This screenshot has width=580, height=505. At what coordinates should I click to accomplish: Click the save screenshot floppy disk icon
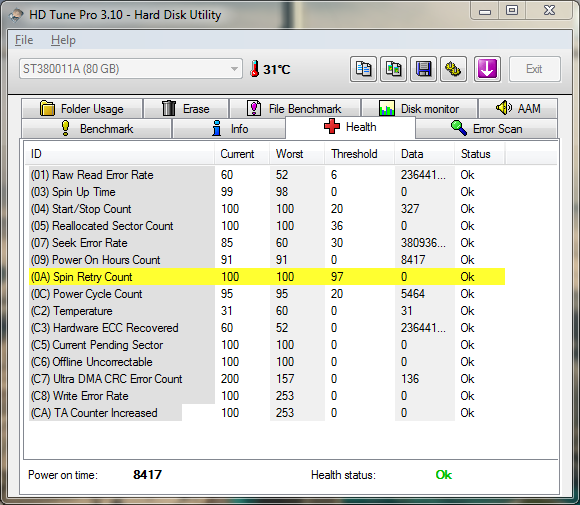424,69
